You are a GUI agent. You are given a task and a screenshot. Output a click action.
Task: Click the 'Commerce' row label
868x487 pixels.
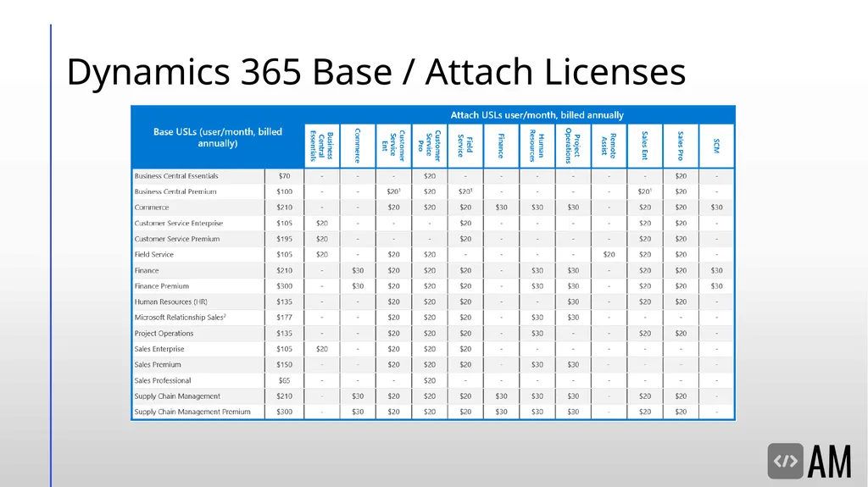click(x=152, y=208)
